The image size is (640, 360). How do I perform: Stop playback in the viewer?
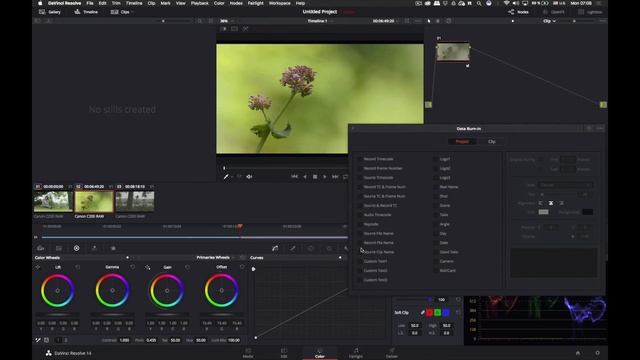(x=315, y=177)
